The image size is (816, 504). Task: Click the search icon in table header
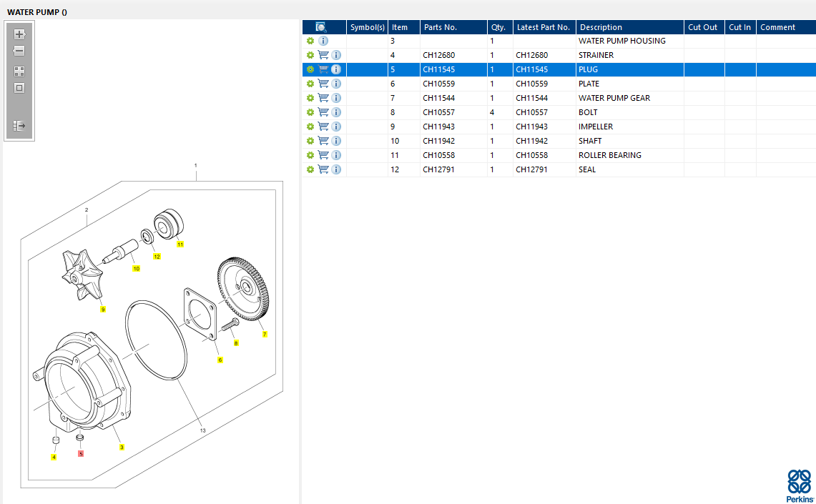[320, 27]
